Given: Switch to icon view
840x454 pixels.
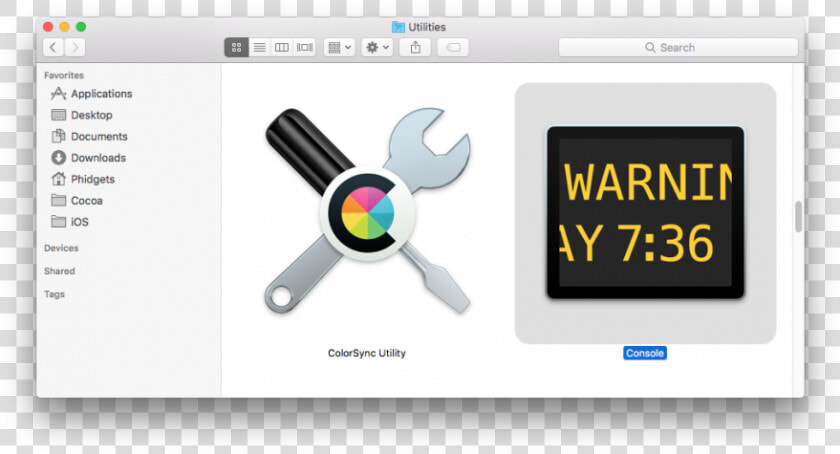Looking at the screenshot, I should tap(236, 47).
